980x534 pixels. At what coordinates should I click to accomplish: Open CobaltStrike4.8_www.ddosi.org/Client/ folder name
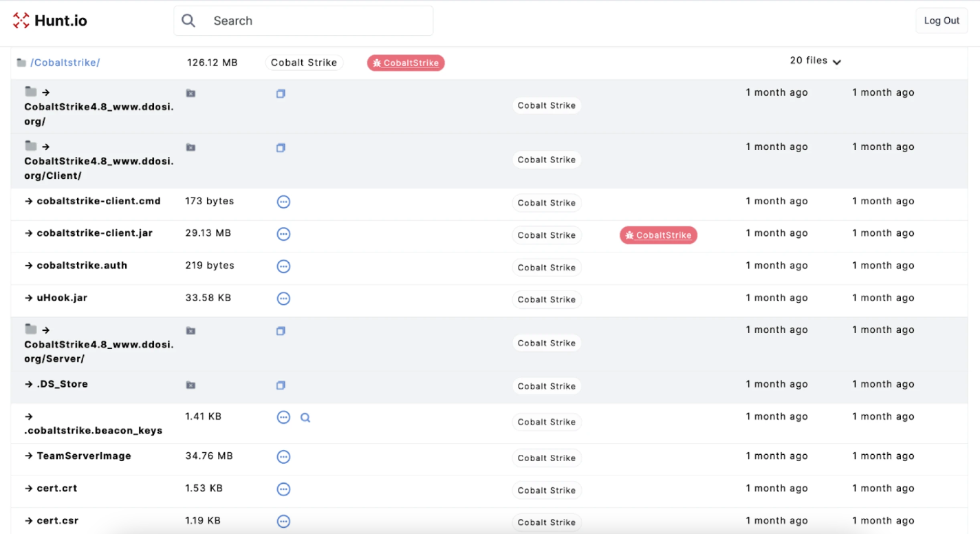point(99,169)
